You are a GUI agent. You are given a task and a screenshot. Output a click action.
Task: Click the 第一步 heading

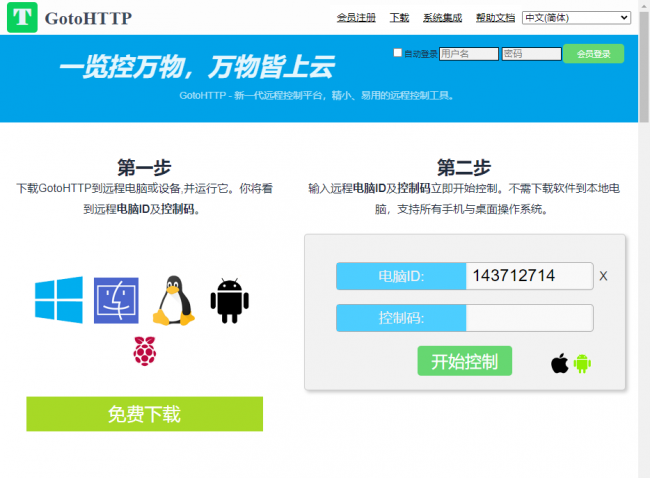point(144,167)
